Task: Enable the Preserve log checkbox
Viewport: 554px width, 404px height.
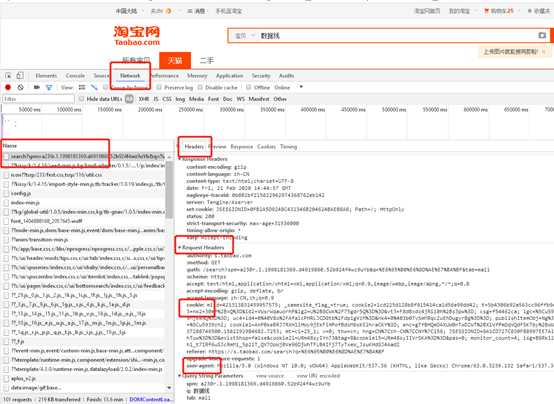Action: 159,87
